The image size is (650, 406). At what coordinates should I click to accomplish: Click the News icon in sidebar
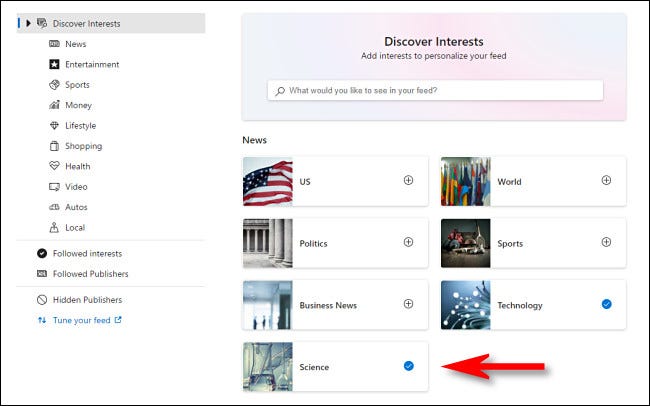(x=55, y=44)
